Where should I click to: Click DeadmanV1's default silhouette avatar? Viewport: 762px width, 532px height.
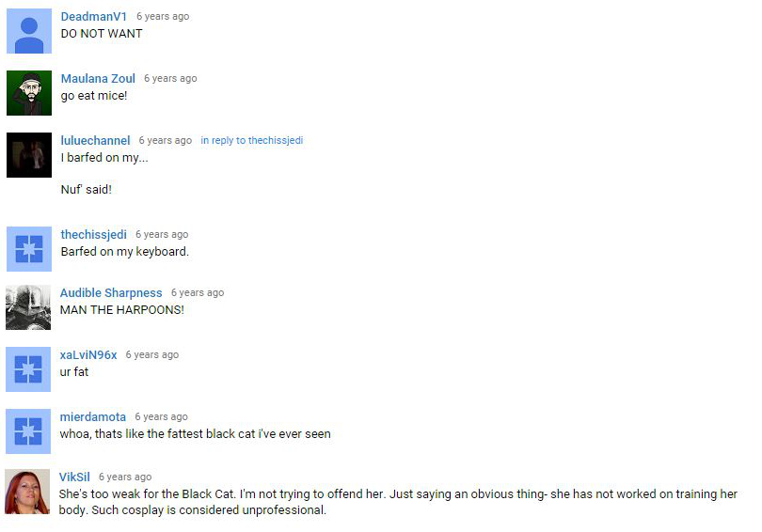pyautogui.click(x=29, y=31)
